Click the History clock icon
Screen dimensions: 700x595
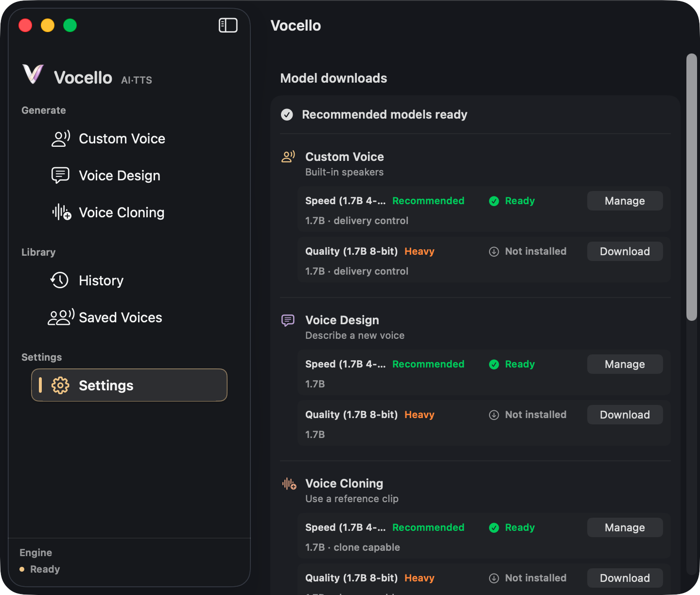[x=60, y=280]
